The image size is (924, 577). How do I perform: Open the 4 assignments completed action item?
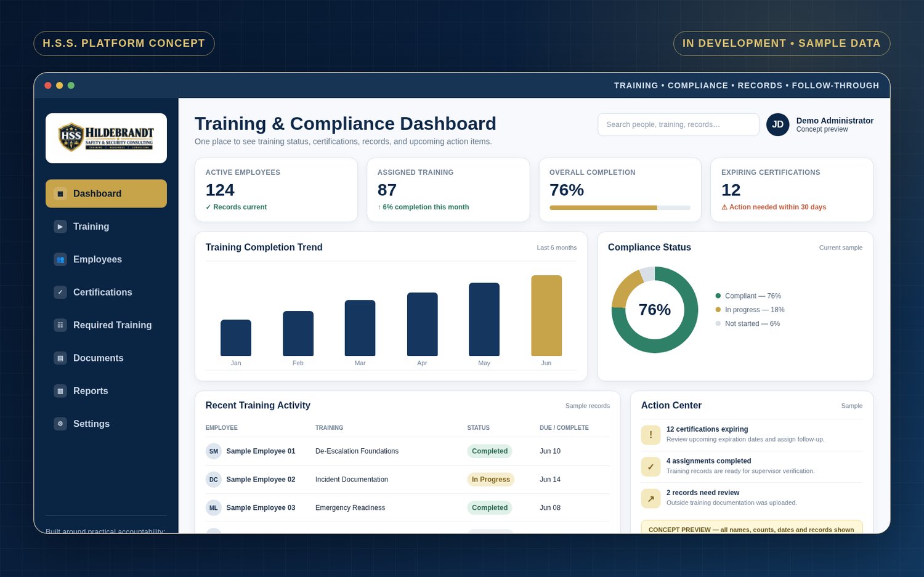pos(752,467)
